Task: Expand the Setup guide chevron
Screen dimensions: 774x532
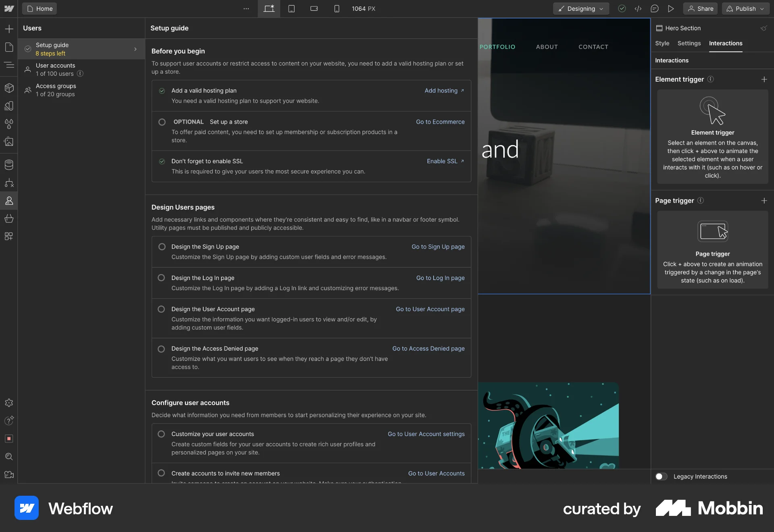Action: [x=135, y=49]
